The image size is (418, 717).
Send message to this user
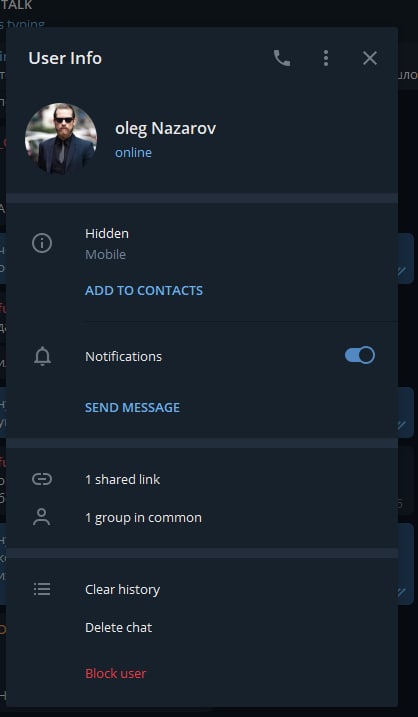133,407
